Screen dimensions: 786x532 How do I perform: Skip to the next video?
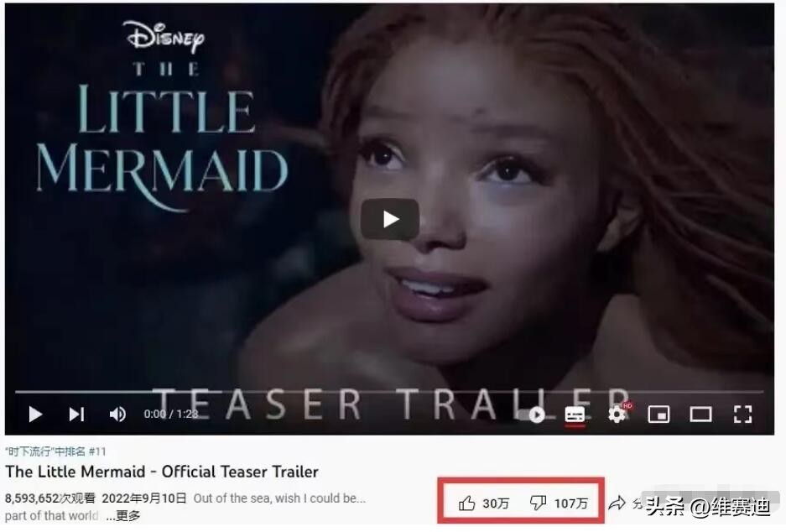coord(76,415)
